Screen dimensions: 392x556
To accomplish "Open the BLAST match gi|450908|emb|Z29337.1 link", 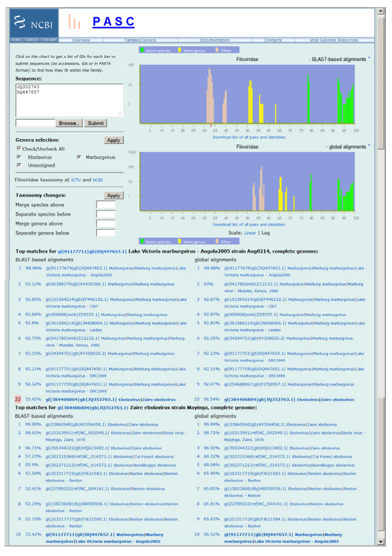I will pos(72,315).
